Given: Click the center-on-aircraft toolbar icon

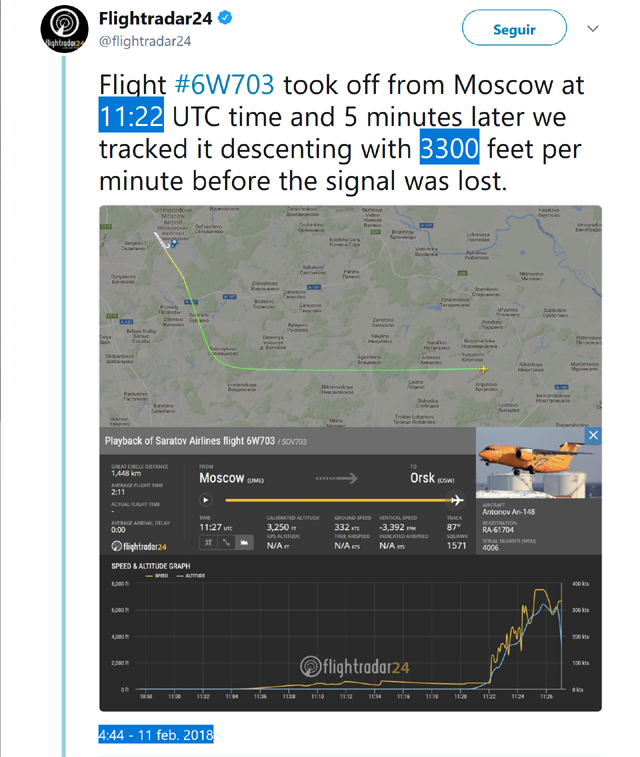Looking at the screenshot, I should pyautogui.click(x=208, y=543).
